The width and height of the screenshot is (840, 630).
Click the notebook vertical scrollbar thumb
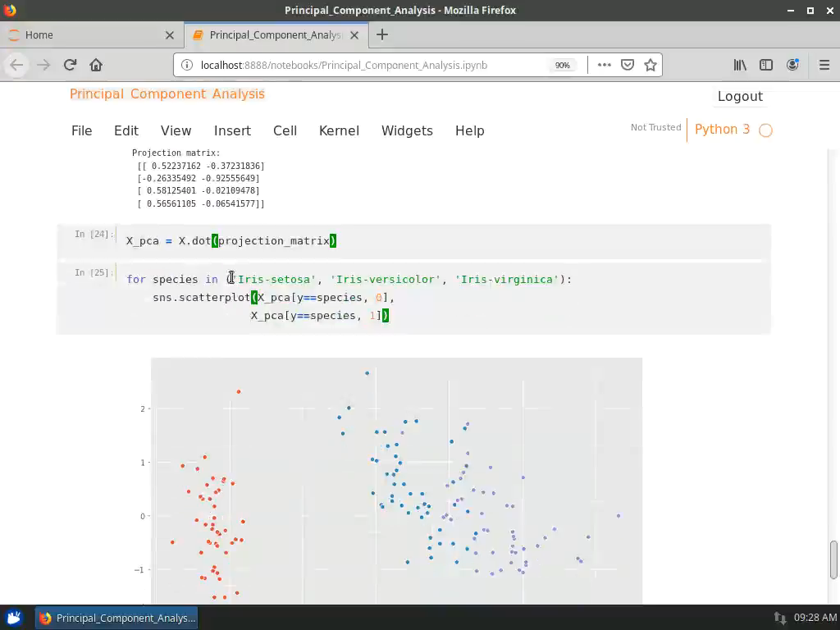833,559
